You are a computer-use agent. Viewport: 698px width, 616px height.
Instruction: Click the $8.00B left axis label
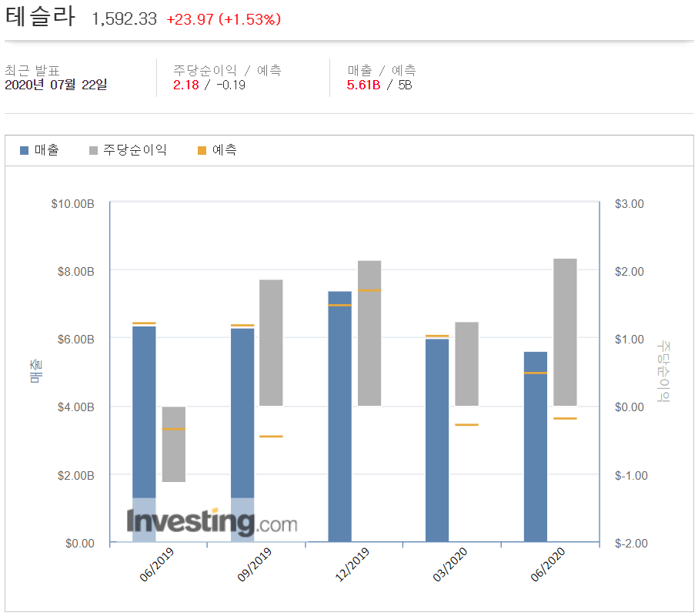pyautogui.click(x=76, y=272)
